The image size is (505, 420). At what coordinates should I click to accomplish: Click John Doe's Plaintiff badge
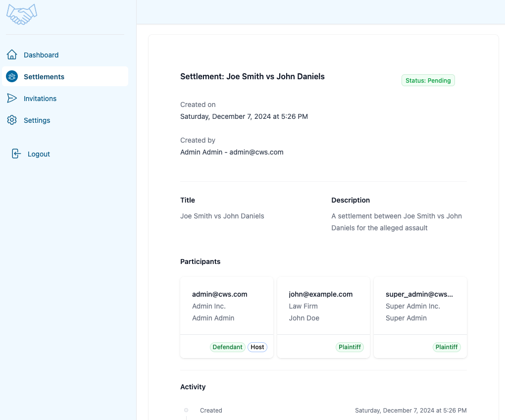pyautogui.click(x=350, y=347)
